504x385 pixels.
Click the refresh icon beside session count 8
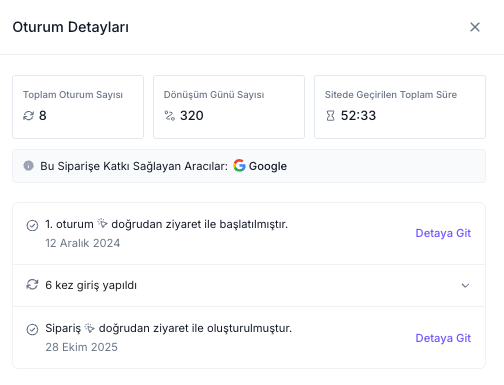coord(28,116)
